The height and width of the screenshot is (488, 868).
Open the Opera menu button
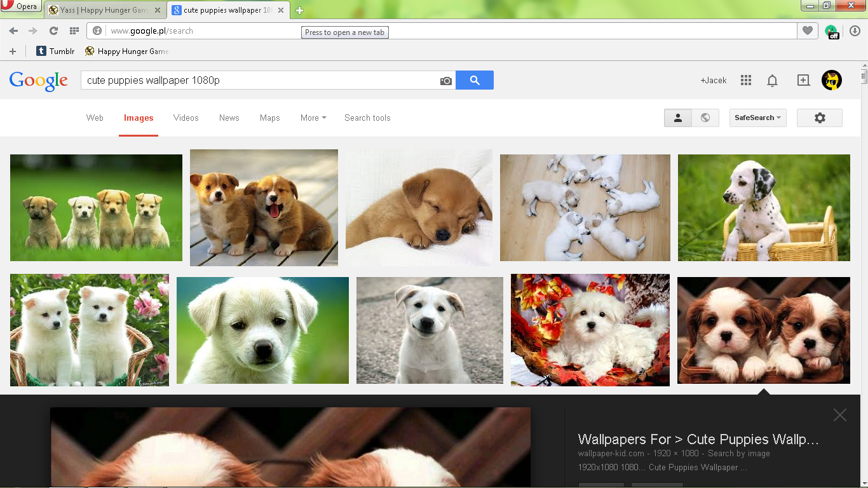[21, 7]
